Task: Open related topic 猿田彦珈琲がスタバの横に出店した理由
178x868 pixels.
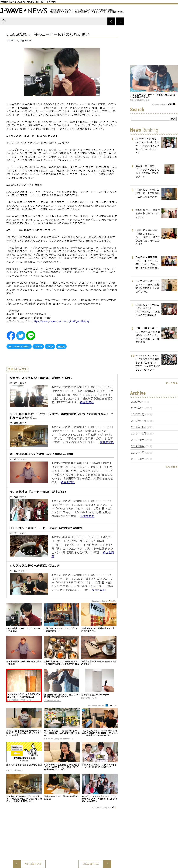Action: pyautogui.click(x=41, y=454)
